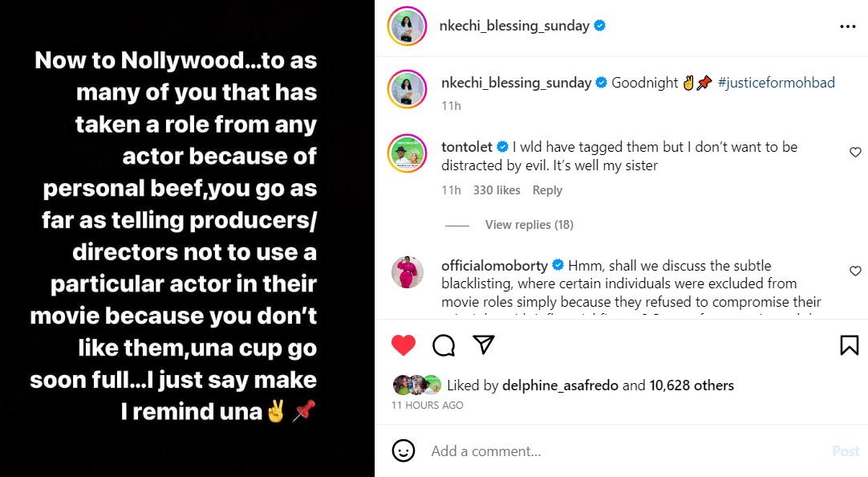Open the three-dot more options menu
Image resolution: width=868 pixels, height=477 pixels.
(x=847, y=26)
